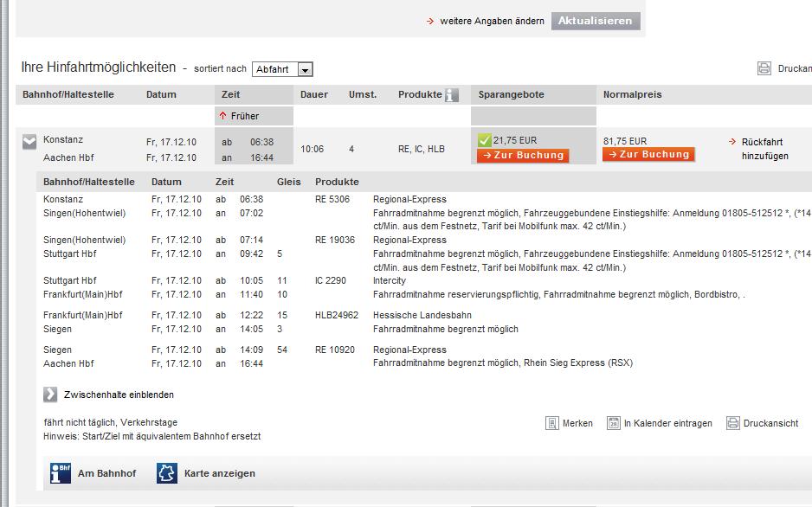Click the Normalpreis column header

[x=632, y=94]
